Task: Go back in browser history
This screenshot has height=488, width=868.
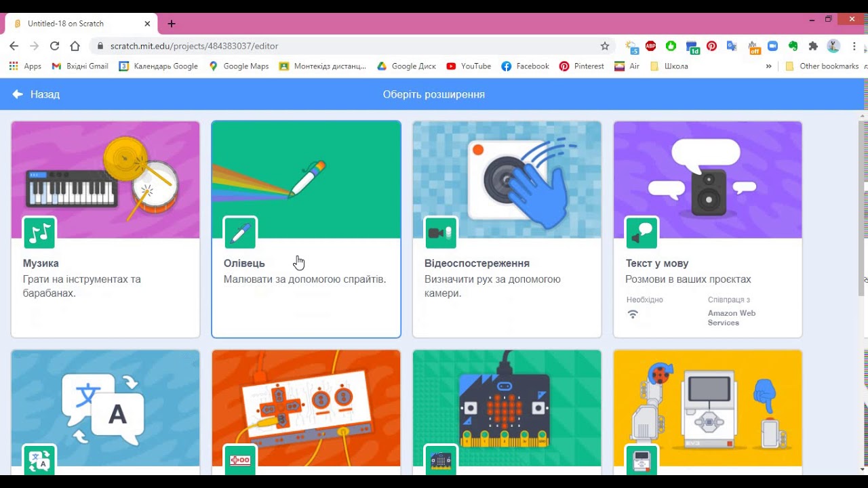Action: 14,46
